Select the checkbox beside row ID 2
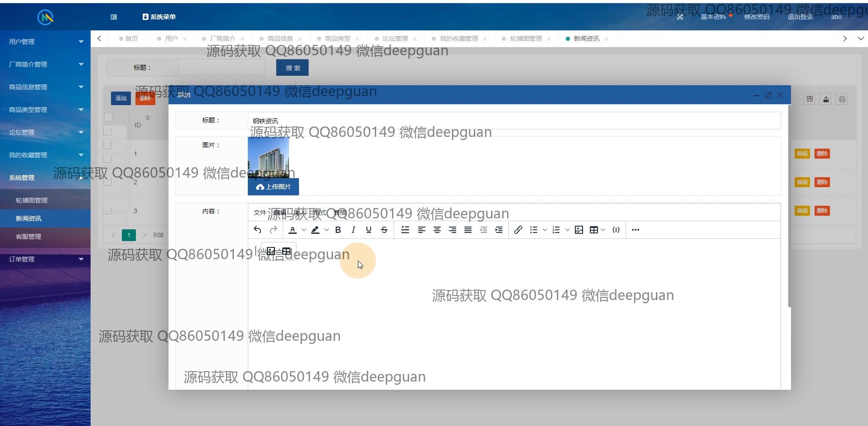Image resolution: width=868 pixels, height=426 pixels. point(107,182)
